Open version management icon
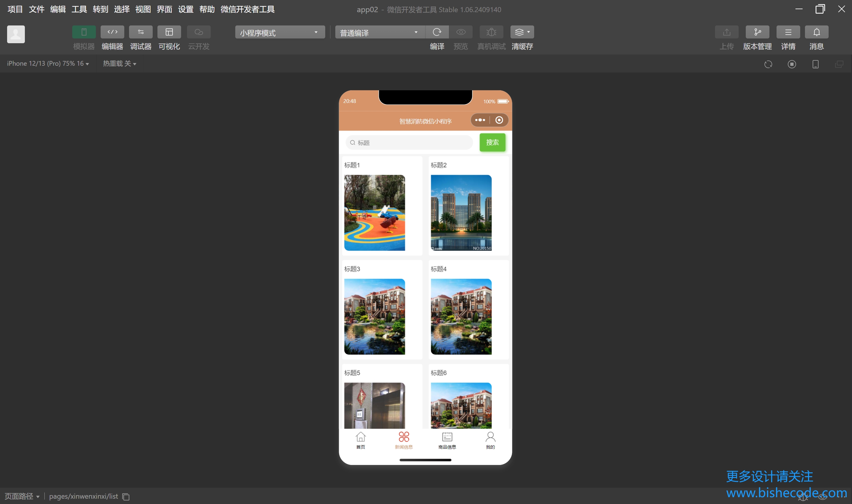852x504 pixels. coord(757,32)
